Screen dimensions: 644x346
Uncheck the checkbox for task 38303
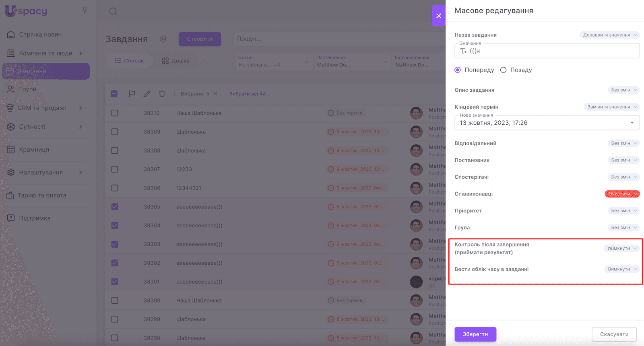[115, 244]
